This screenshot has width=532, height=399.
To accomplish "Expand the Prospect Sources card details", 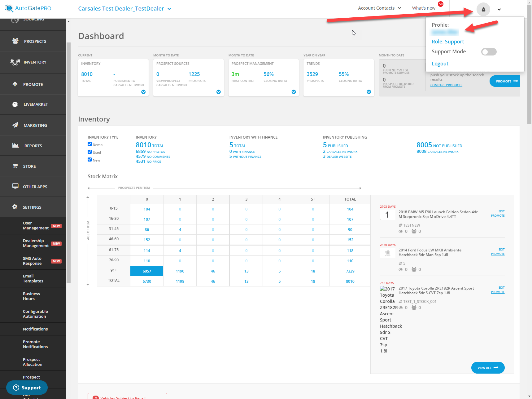I will pyautogui.click(x=218, y=92).
